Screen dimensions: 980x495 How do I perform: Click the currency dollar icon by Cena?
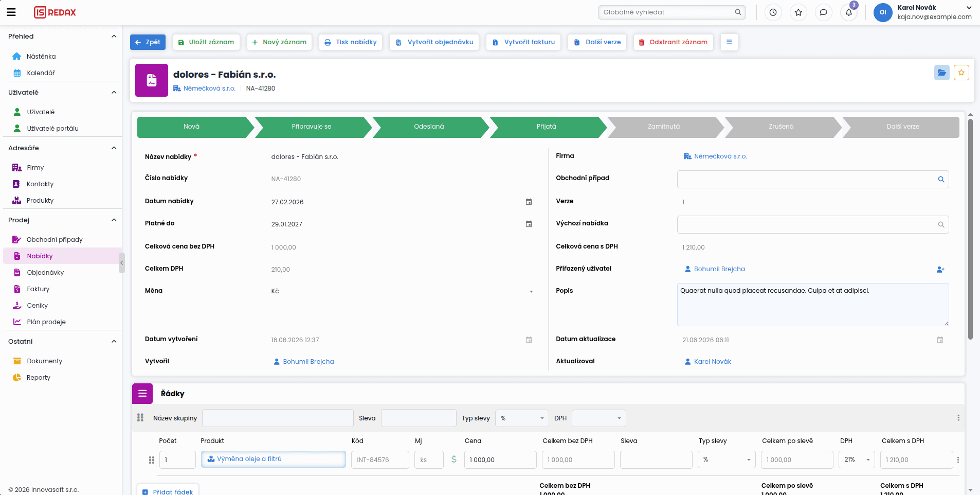454,459
